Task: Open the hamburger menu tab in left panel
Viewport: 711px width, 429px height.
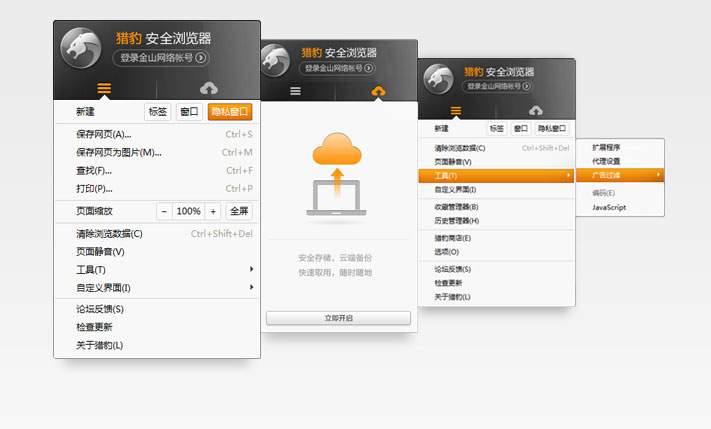Action: [104, 89]
